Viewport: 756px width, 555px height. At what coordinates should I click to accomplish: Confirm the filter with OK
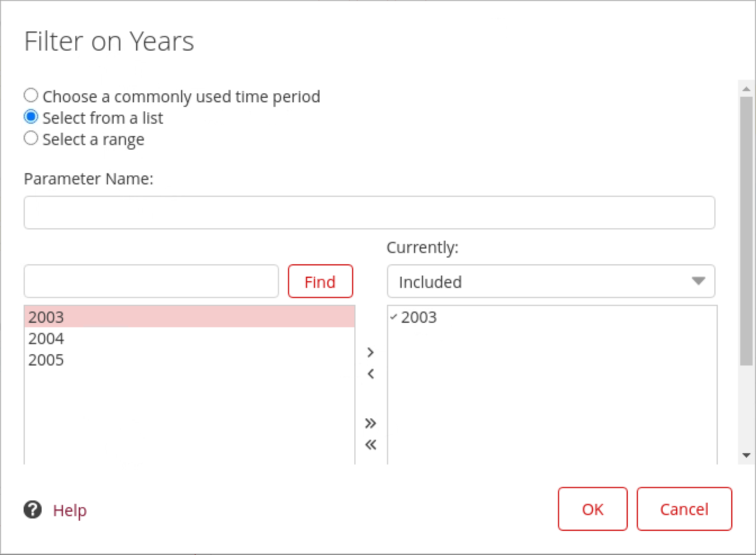pos(592,509)
